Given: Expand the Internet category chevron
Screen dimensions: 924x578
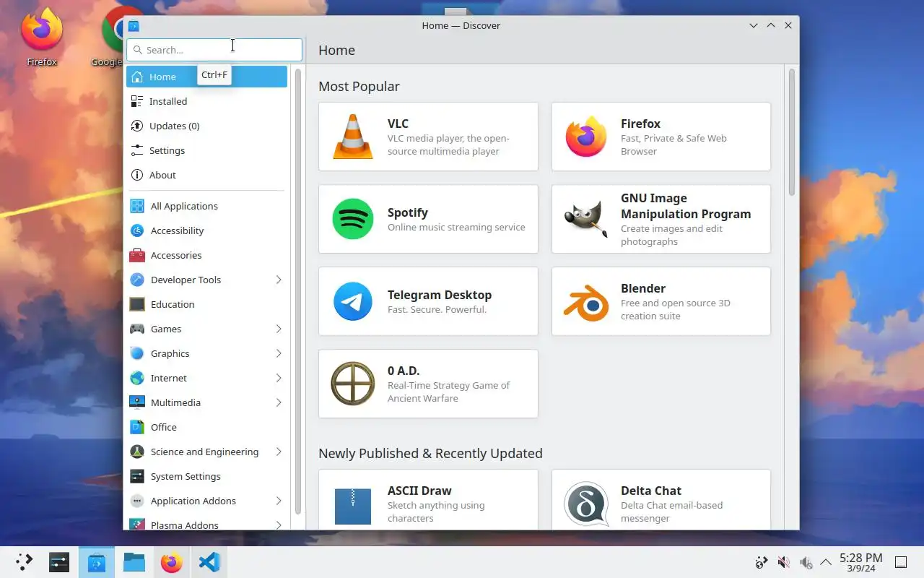Looking at the screenshot, I should click(279, 378).
